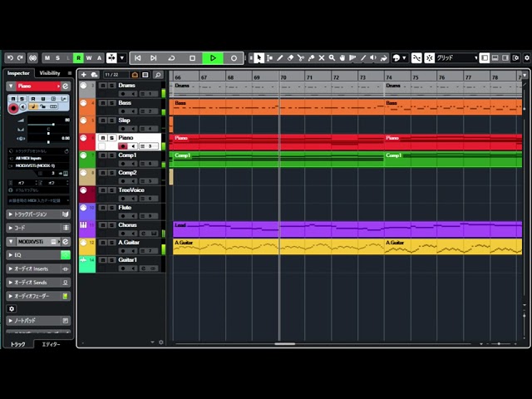Switch to the エディター tab at bottom

[x=51, y=344]
